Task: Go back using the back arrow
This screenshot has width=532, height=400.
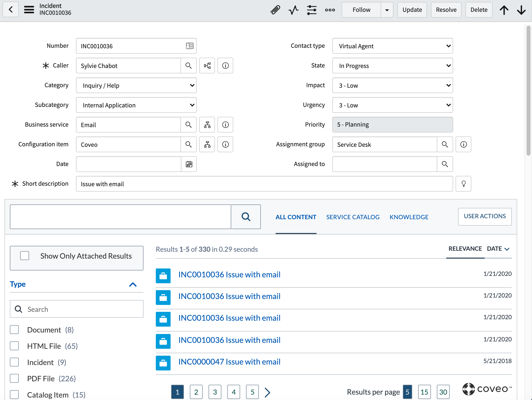Action: [11, 10]
